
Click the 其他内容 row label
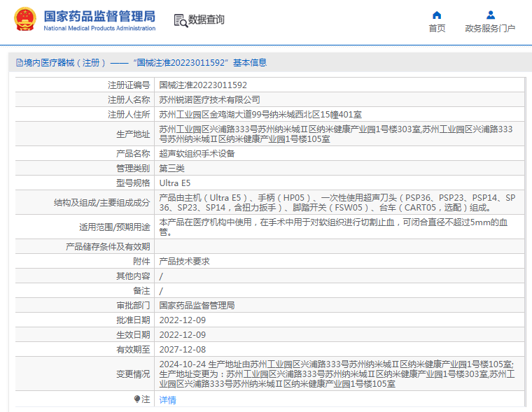pos(133,276)
